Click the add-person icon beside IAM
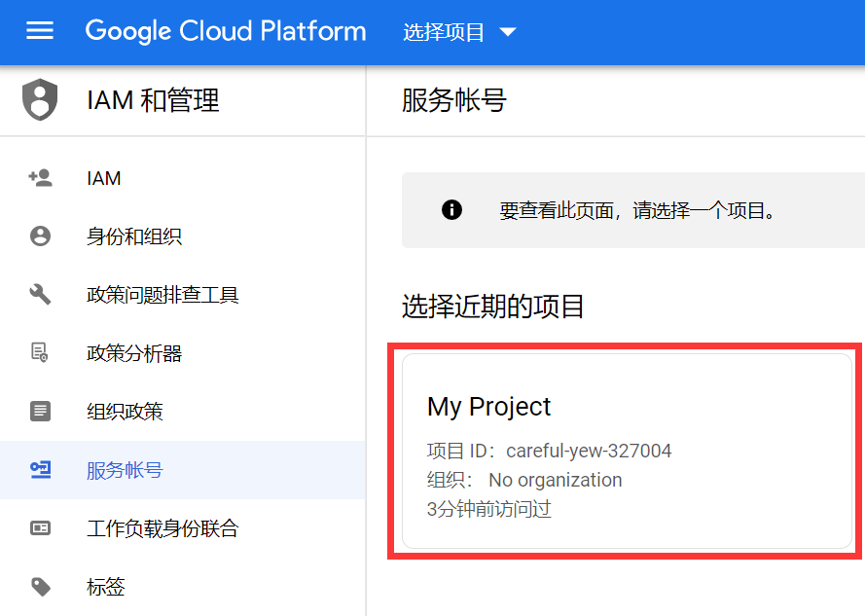The image size is (865, 616). [40, 178]
